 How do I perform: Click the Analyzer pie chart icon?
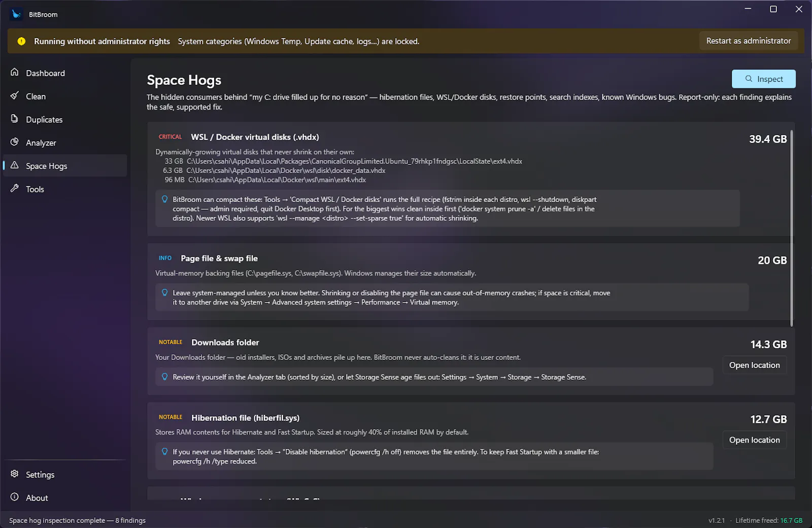(15, 142)
